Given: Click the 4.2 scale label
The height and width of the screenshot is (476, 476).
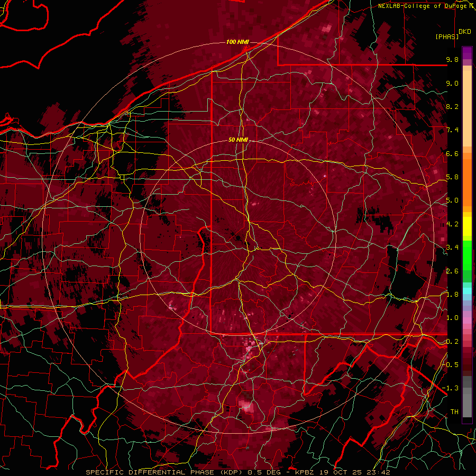Looking at the screenshot, I should [x=452, y=224].
